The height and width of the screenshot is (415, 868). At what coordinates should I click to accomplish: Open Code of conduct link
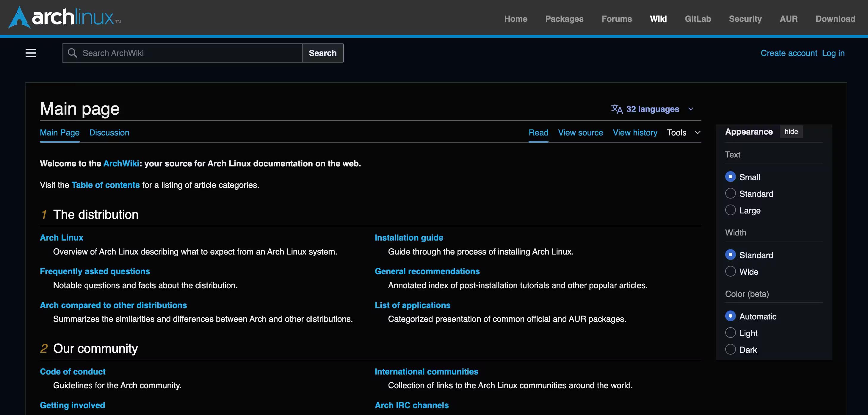[73, 372]
